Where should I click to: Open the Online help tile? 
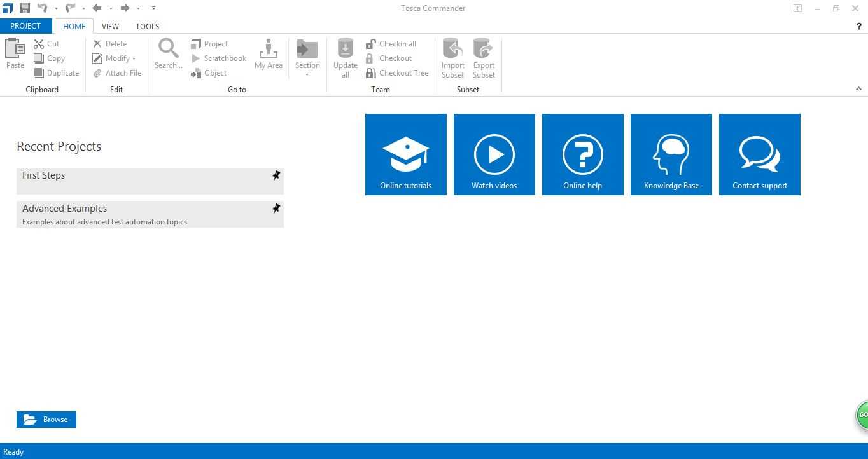tap(583, 154)
